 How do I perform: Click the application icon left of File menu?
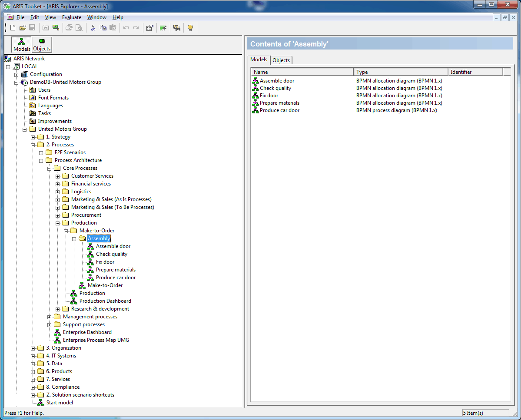tap(10, 17)
